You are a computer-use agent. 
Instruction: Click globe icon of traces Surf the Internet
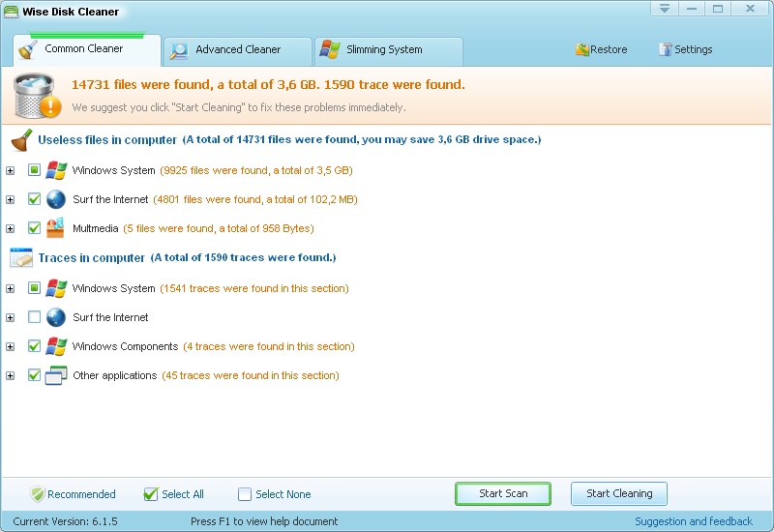pyautogui.click(x=56, y=317)
